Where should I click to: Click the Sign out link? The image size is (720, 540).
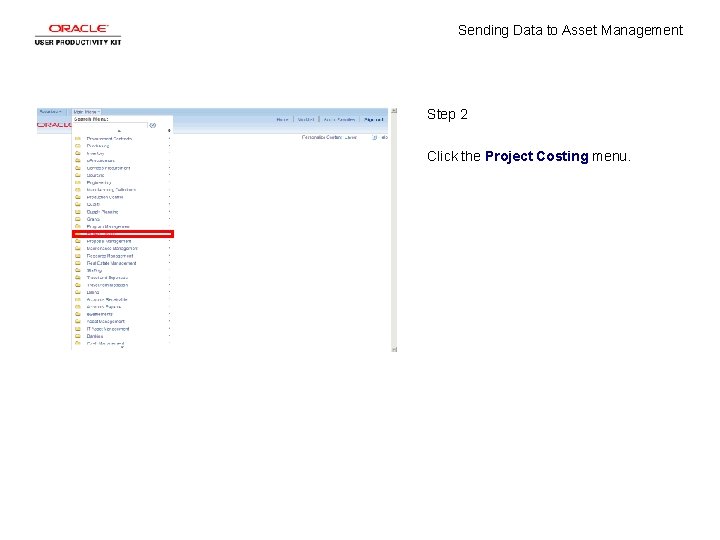pos(373,119)
